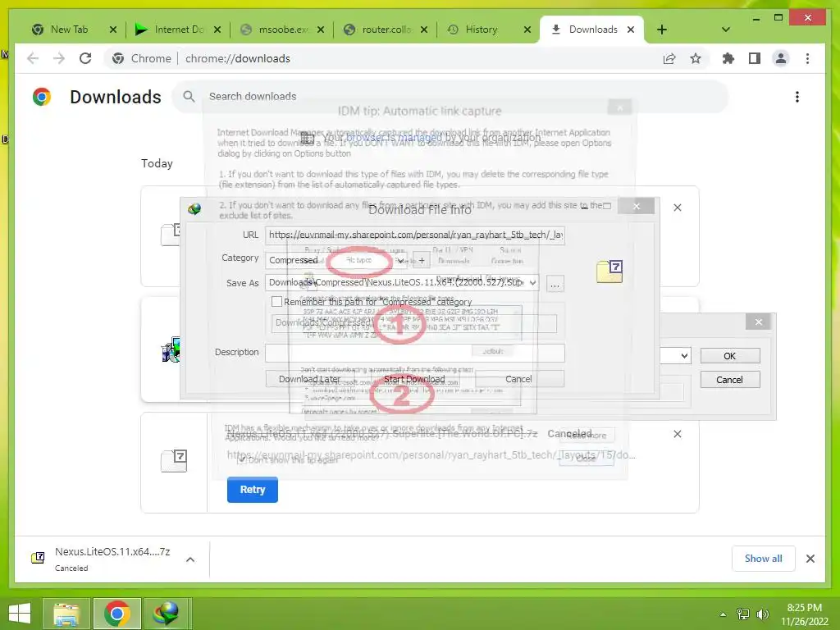Open the Nexus.LiteOS item in download shelf
This screenshot has height=630, width=840.
coord(101,559)
